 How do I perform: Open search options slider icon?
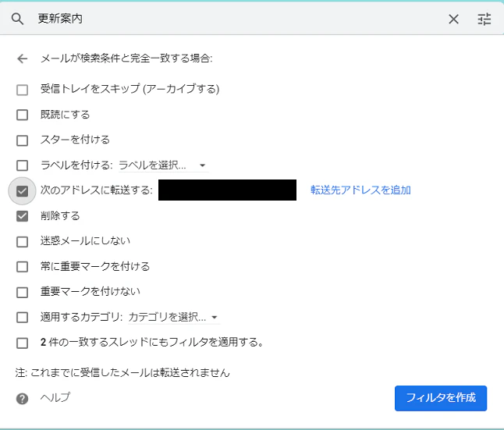(484, 20)
